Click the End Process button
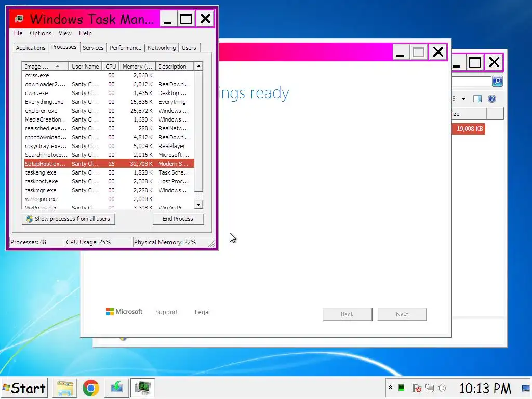 click(x=178, y=219)
